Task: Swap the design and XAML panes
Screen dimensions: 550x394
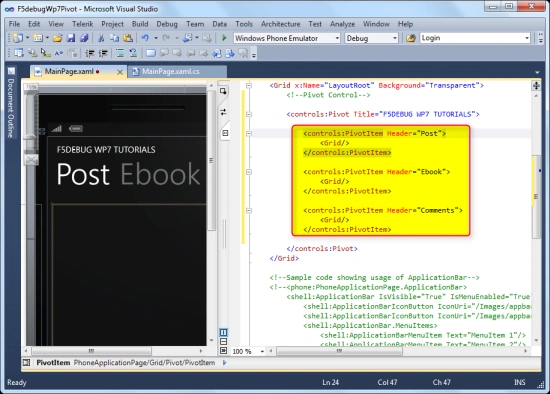Action: [223, 112]
